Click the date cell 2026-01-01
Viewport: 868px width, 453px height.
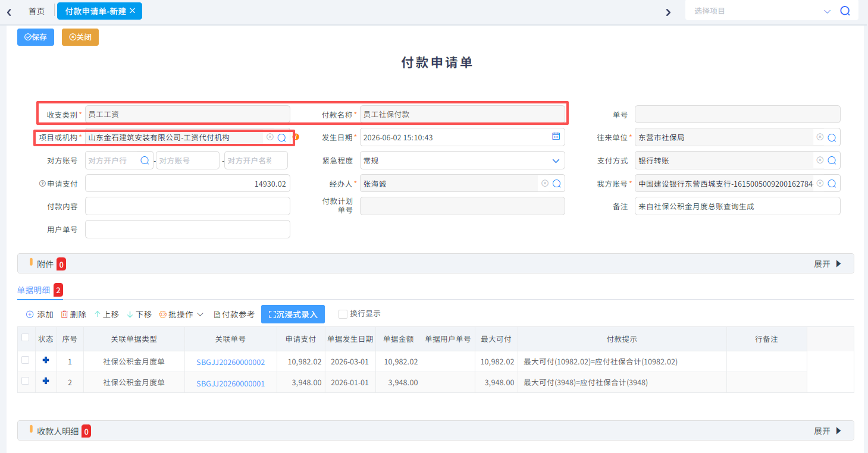click(x=350, y=383)
